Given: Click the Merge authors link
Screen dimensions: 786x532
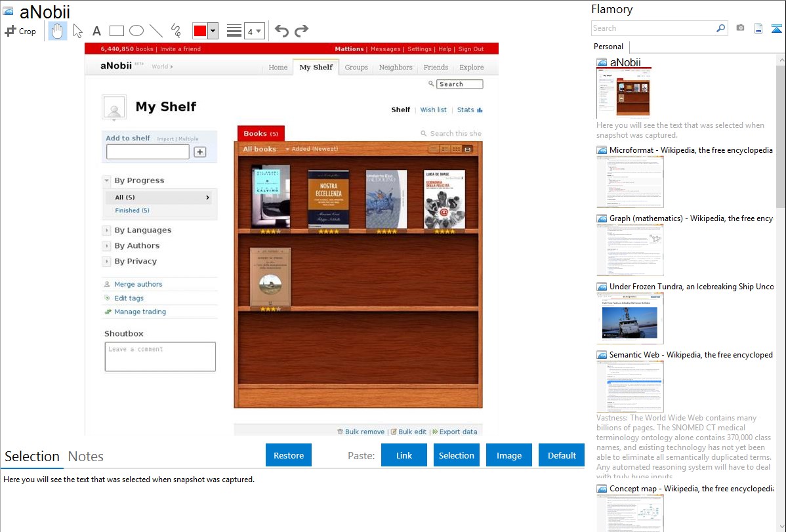Looking at the screenshot, I should 138,284.
